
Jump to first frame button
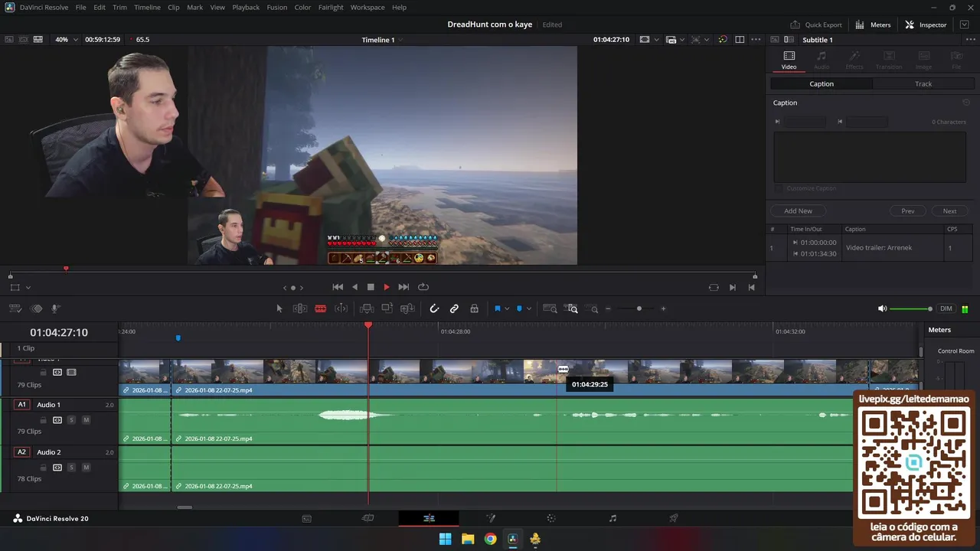pyautogui.click(x=338, y=287)
